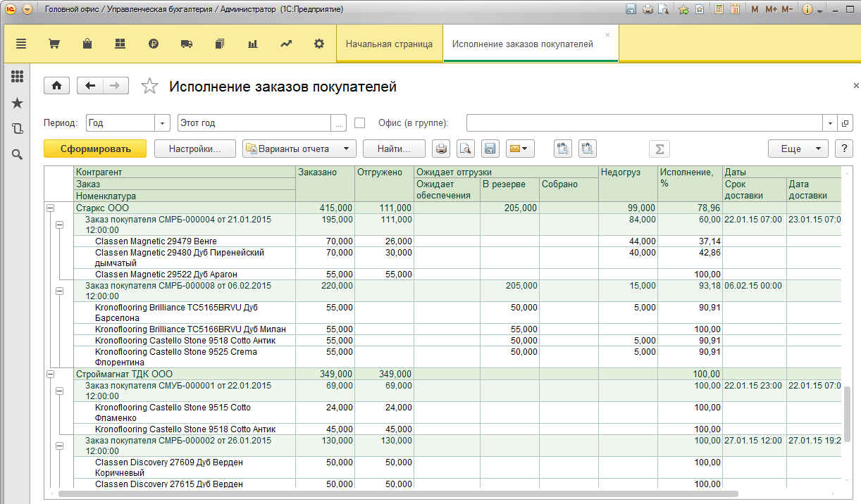The image size is (861, 504).
Task: Click the Сформировать button
Action: pyautogui.click(x=95, y=149)
